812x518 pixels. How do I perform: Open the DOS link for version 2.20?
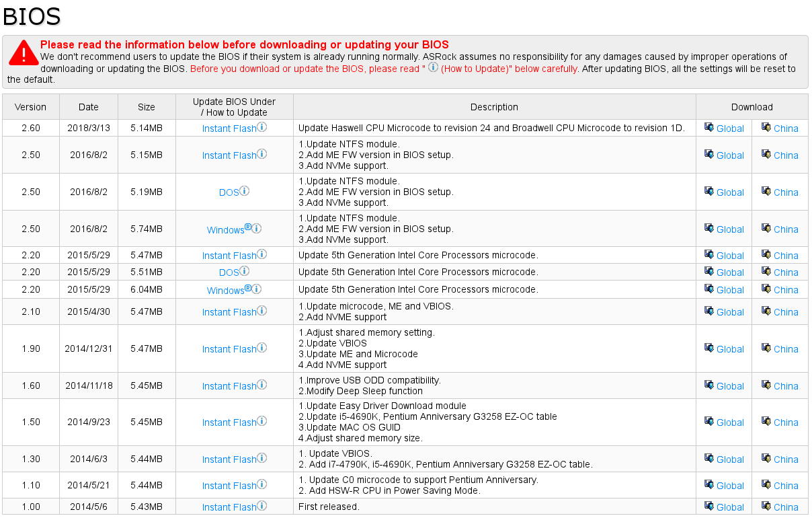point(229,272)
